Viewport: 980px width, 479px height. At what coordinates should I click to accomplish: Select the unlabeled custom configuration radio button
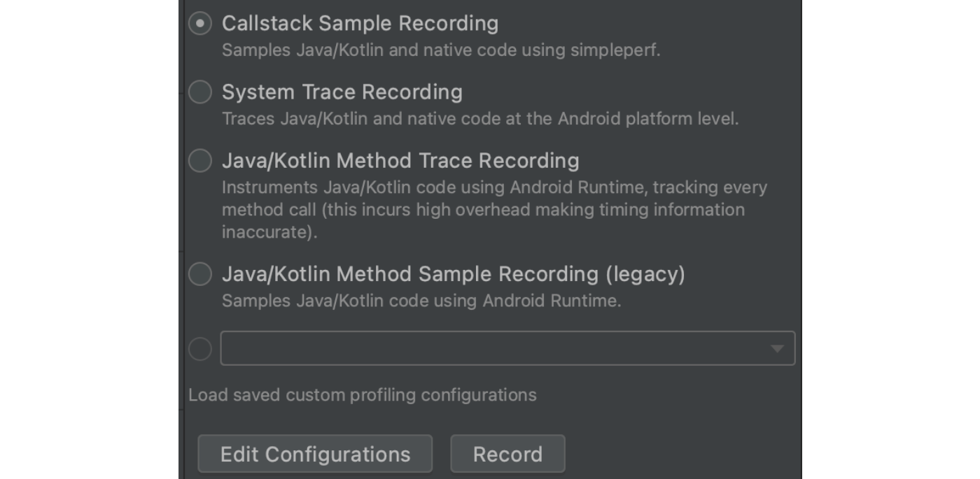[x=200, y=348]
